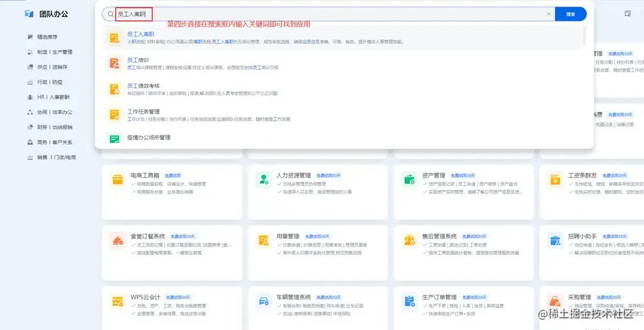644x330 pixels.
Task: Open the 电商工具箱 card title
Action: (145, 176)
